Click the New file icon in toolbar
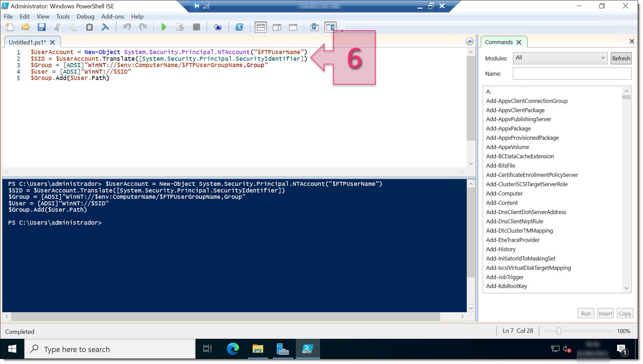The image size is (643, 364). click(10, 27)
